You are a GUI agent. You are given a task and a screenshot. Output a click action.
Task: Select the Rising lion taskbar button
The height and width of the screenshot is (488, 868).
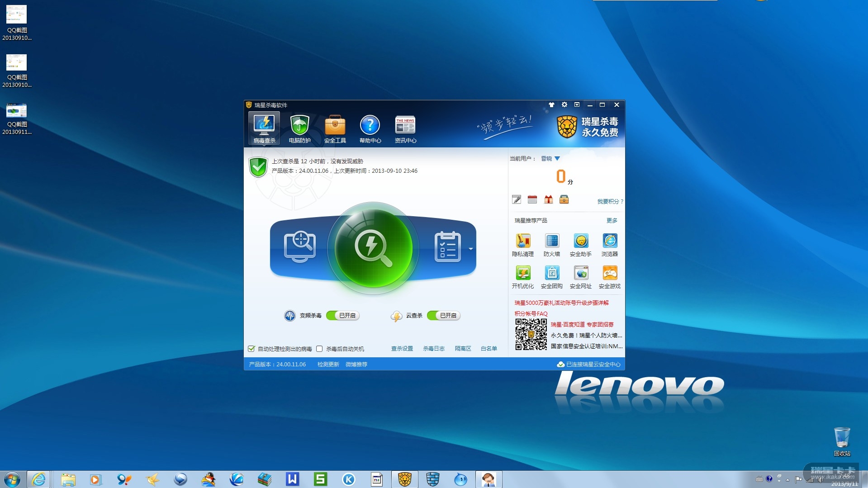pyautogui.click(x=404, y=479)
